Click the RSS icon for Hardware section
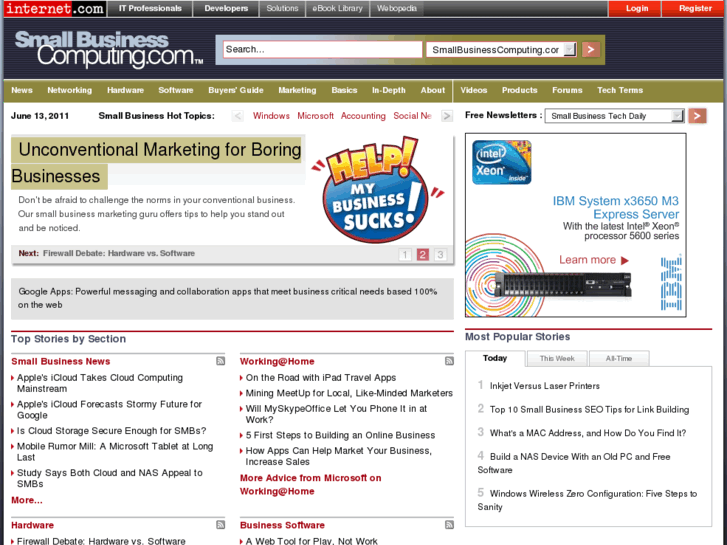 click(x=221, y=525)
